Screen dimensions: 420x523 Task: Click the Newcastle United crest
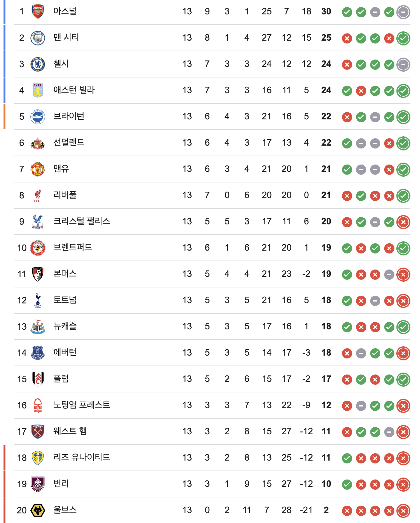pos(38,326)
